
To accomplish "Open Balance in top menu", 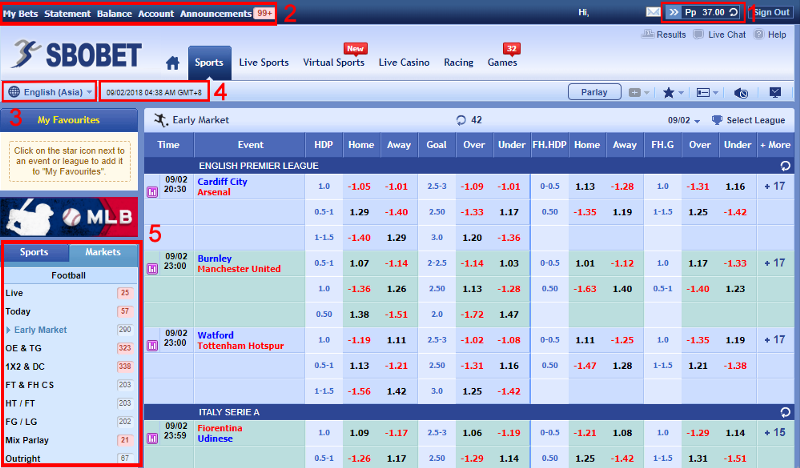I will [114, 14].
